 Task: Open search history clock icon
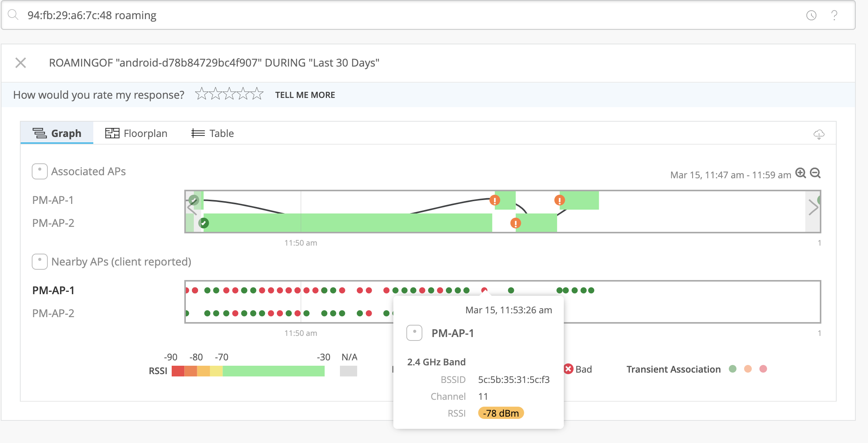pyautogui.click(x=811, y=15)
